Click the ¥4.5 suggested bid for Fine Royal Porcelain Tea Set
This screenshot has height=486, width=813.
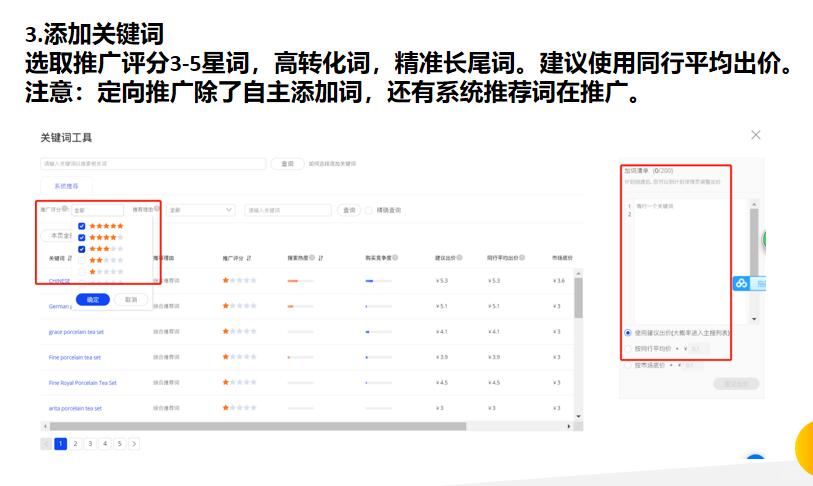441,382
